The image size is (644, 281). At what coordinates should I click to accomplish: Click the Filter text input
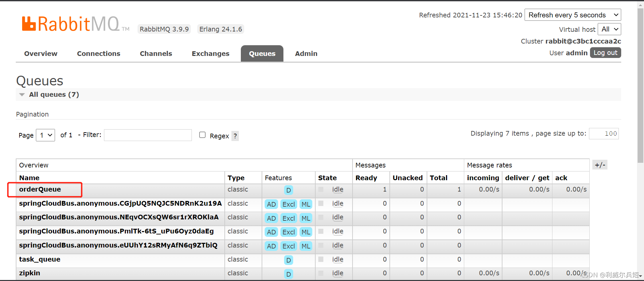(x=148, y=135)
